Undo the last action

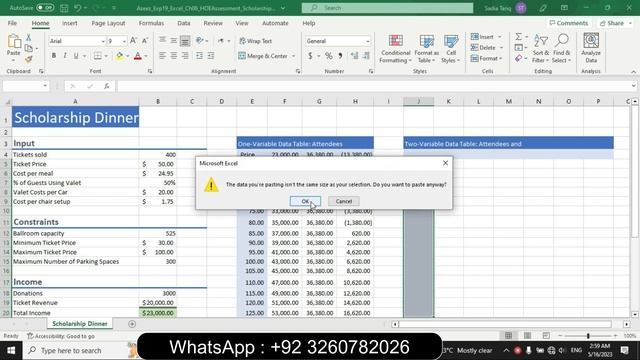pos(78,8)
